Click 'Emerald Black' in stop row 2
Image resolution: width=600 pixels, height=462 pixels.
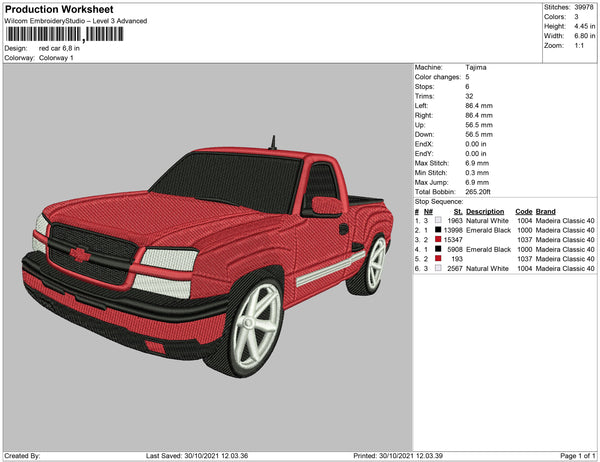click(488, 230)
